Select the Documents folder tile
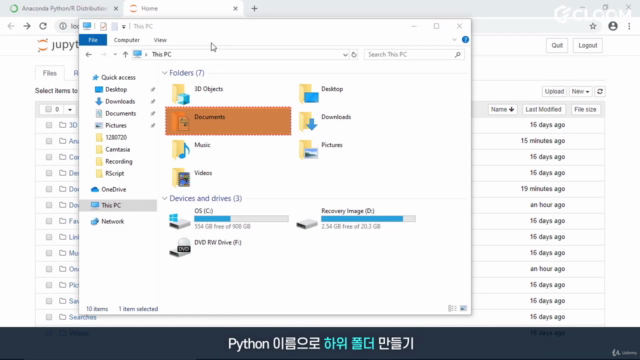The width and height of the screenshot is (640, 360). pos(228,121)
